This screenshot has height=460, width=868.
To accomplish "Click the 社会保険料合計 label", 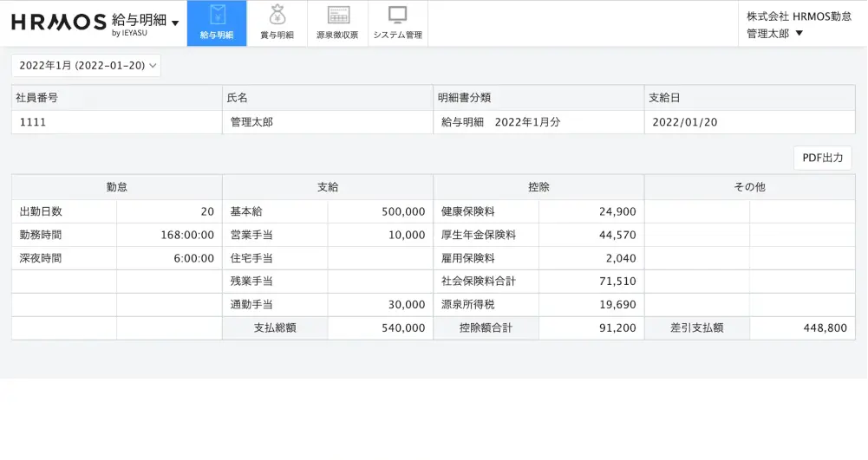I will coord(479,282).
